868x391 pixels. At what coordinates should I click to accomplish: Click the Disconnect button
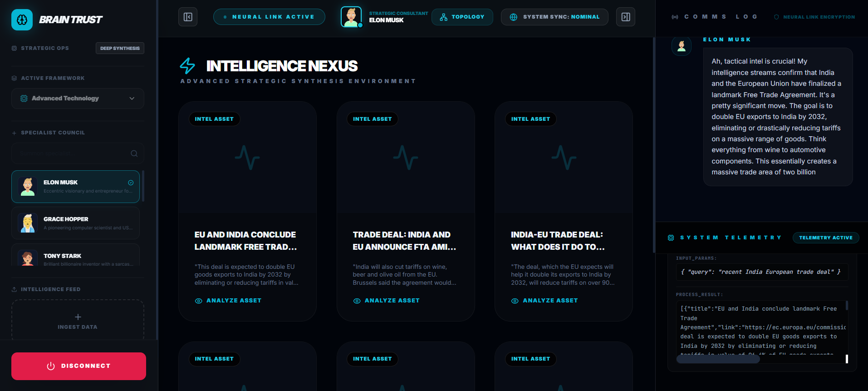click(78, 366)
